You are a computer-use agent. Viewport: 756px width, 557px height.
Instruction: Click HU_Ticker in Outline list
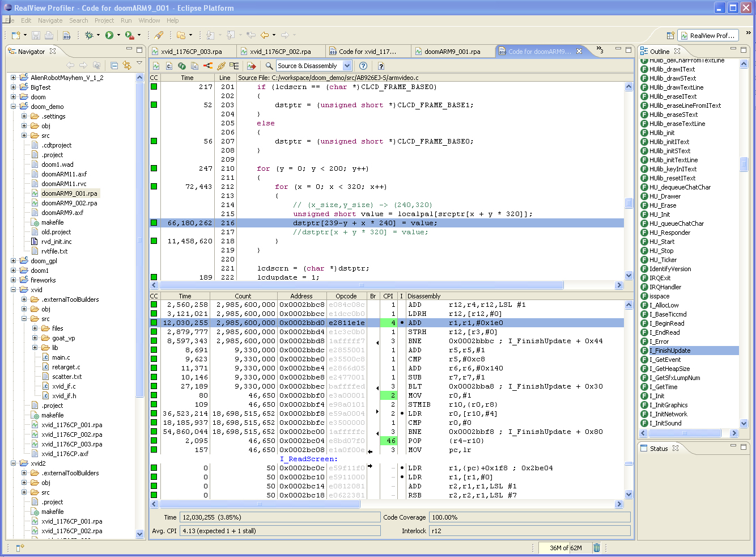[663, 260]
